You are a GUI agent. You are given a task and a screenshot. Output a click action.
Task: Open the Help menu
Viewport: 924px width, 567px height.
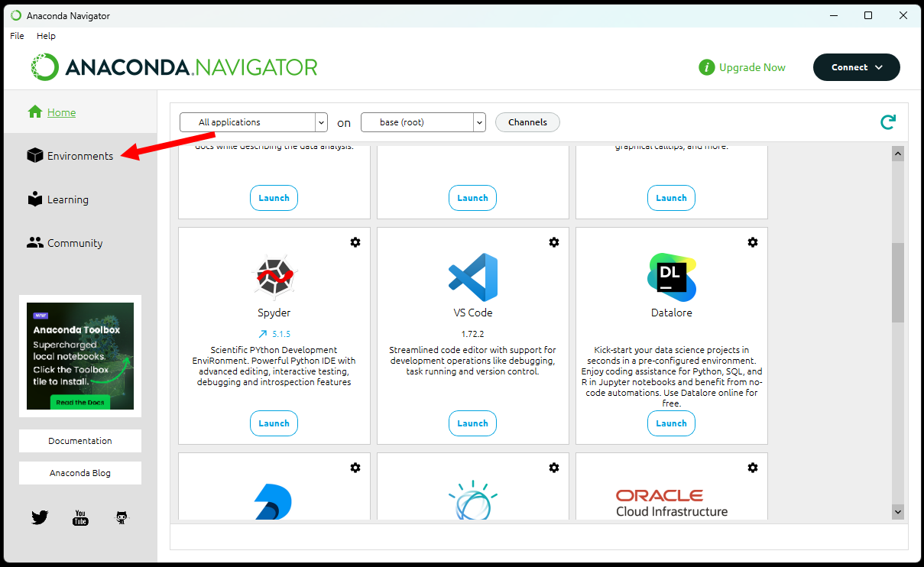(x=46, y=35)
